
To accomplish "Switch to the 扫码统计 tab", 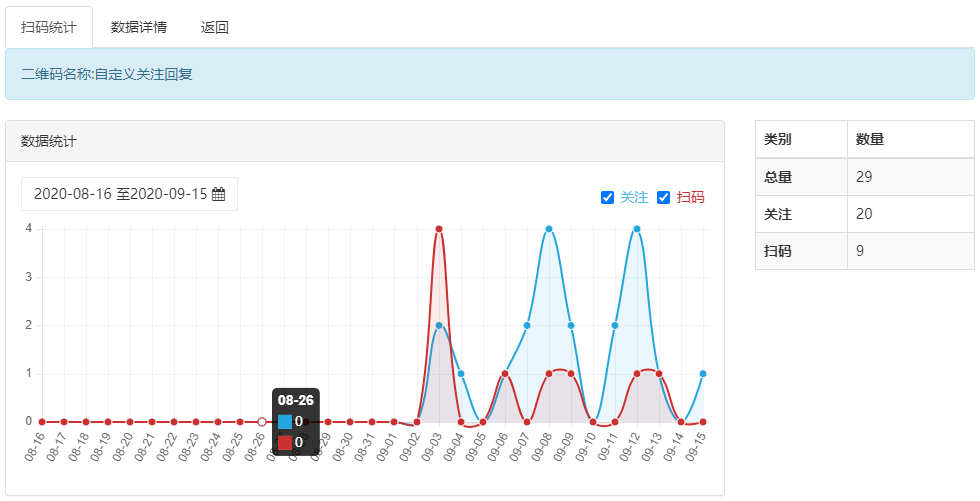I will pos(49,27).
